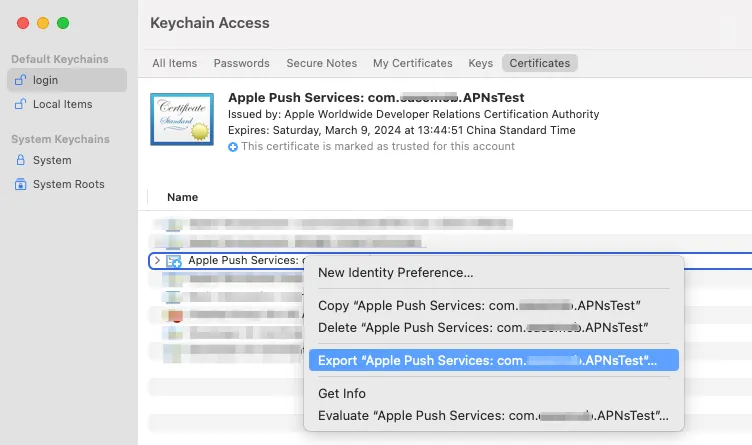Select the Certificates tab

[x=540, y=63]
